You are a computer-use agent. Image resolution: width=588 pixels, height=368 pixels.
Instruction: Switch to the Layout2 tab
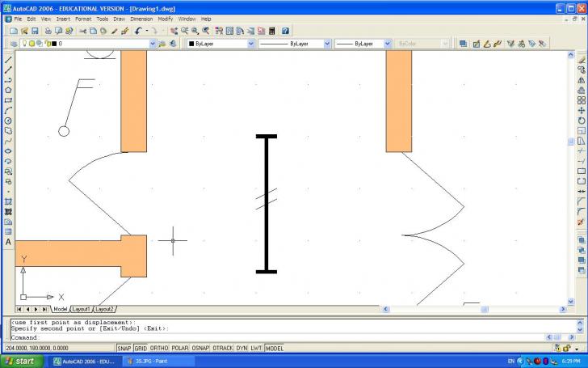pyautogui.click(x=104, y=309)
